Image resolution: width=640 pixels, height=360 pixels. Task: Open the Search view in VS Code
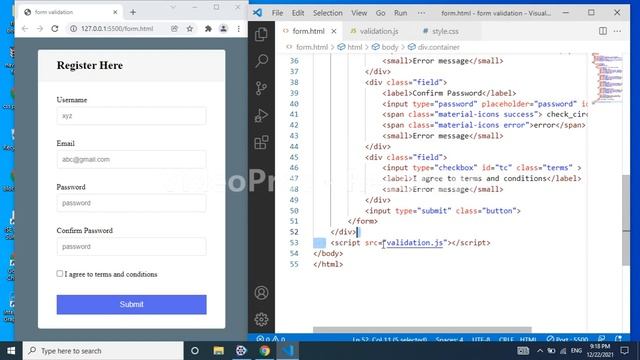[261, 61]
